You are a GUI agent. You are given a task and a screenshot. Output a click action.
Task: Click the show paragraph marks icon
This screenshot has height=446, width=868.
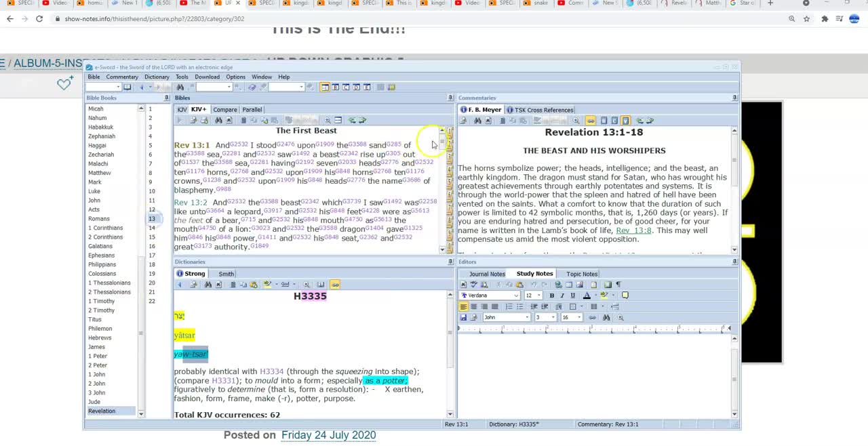(x=618, y=285)
